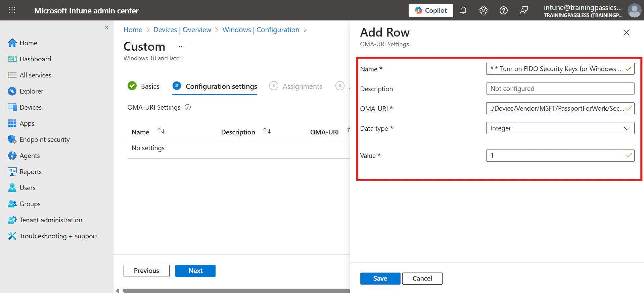644x293 pixels.
Task: Open portal settings gear
Action: 484,10
